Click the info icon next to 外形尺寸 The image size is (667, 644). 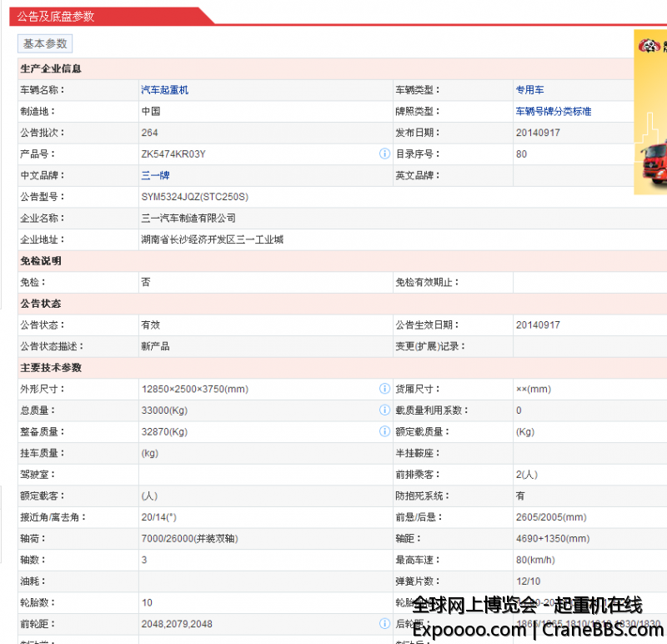click(384, 388)
